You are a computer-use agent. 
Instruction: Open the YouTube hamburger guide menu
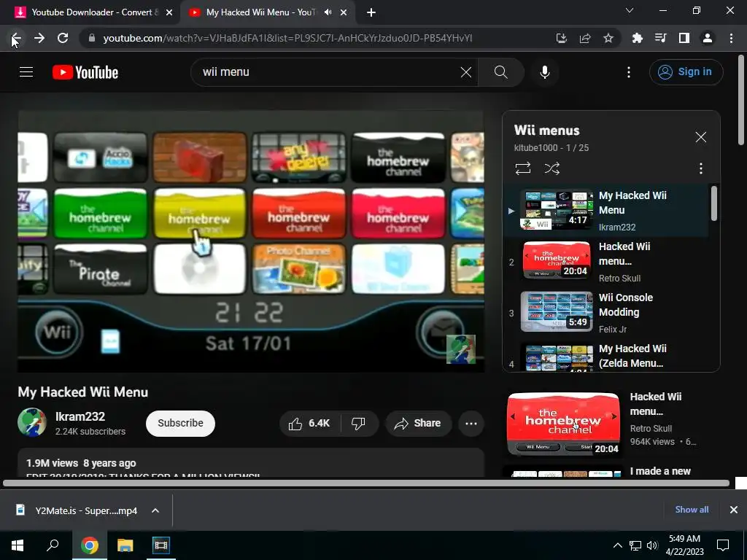tap(26, 72)
